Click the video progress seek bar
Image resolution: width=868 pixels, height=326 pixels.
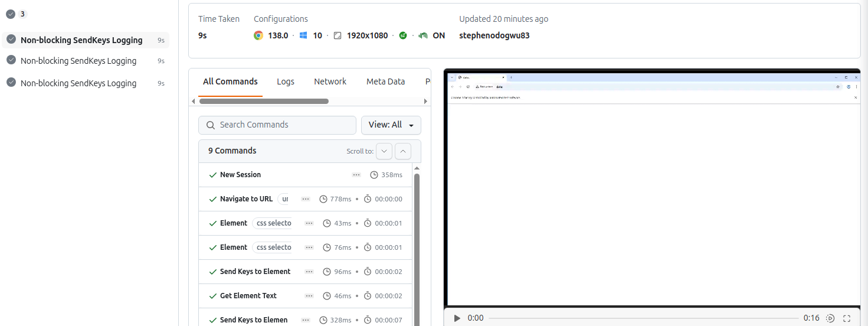[643, 318]
